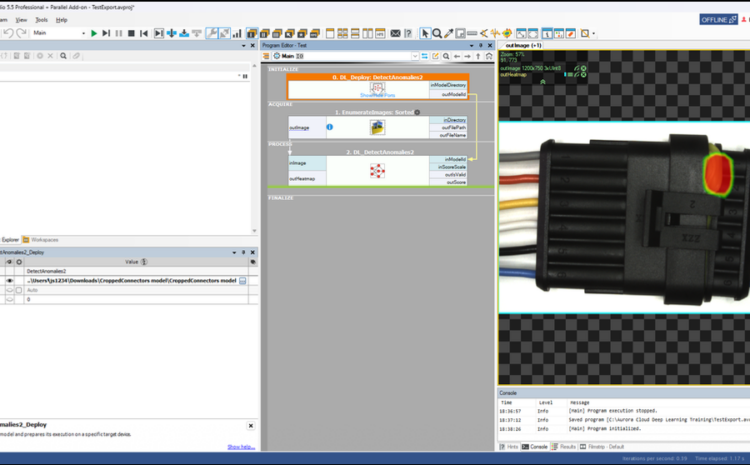Select the pointer arrow tool
Viewport: 750px width, 465px height.
pos(425,33)
